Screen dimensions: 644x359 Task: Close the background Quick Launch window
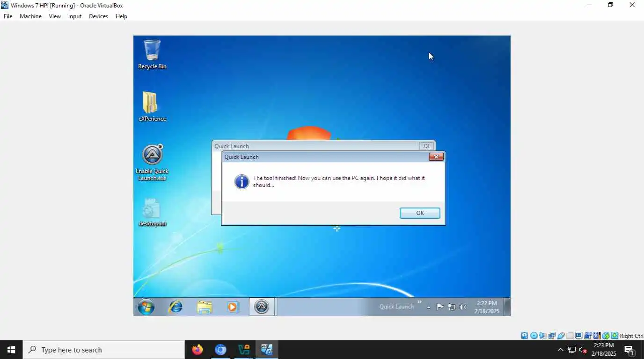click(x=426, y=146)
